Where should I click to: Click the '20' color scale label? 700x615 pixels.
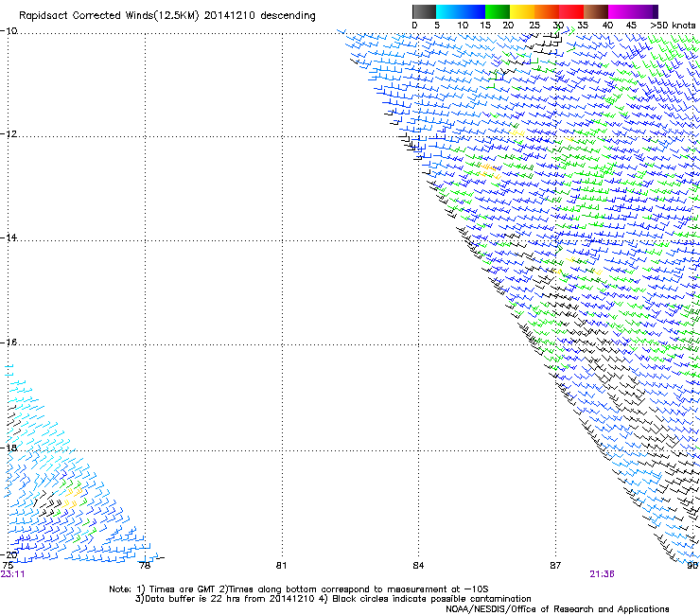point(508,26)
